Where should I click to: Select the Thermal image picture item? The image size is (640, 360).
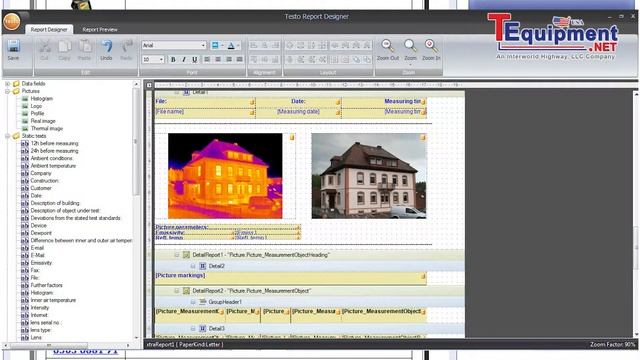click(47, 129)
